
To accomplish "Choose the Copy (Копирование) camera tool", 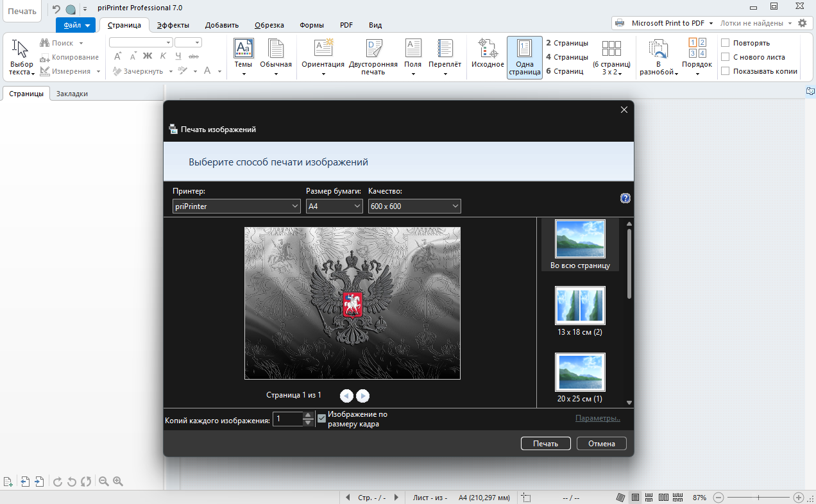I will [69, 57].
